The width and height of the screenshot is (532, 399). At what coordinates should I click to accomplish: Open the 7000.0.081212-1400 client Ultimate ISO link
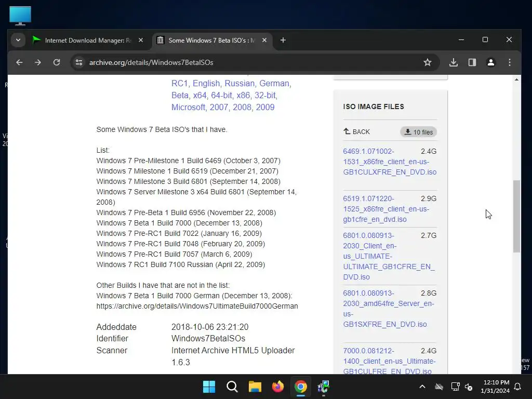(x=389, y=361)
